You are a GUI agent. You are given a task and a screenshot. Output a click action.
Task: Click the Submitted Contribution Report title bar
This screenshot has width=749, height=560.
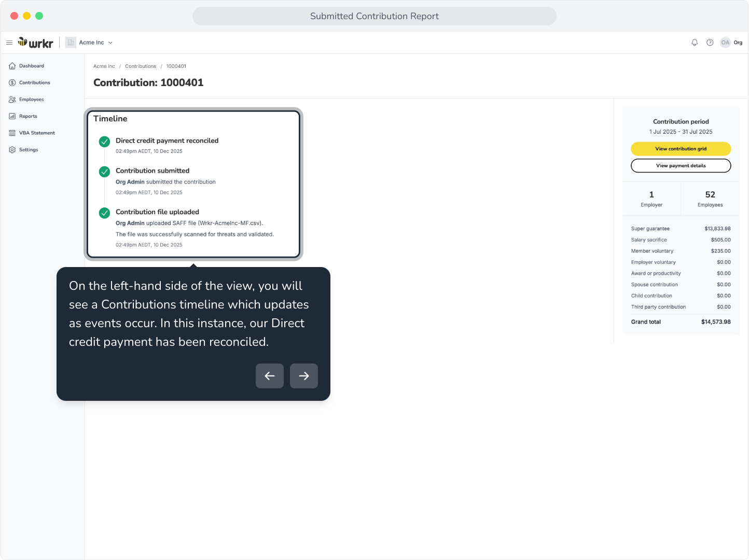point(374,16)
